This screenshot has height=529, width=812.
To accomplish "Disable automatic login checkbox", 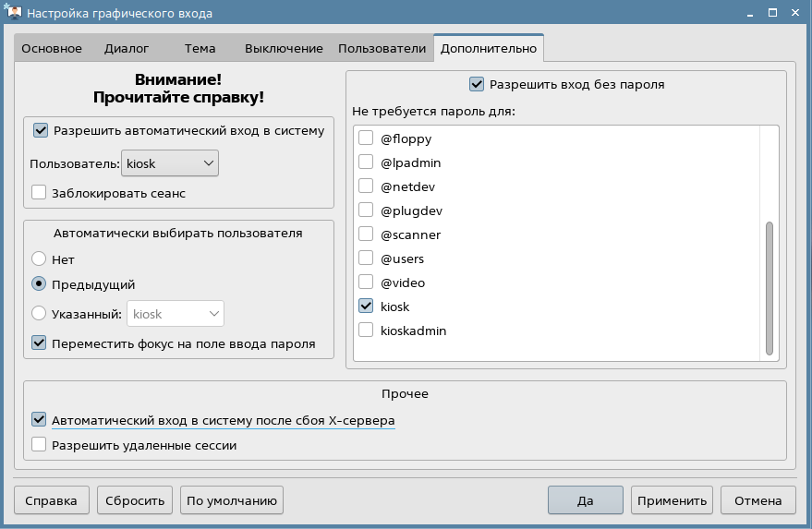I will [x=41, y=130].
